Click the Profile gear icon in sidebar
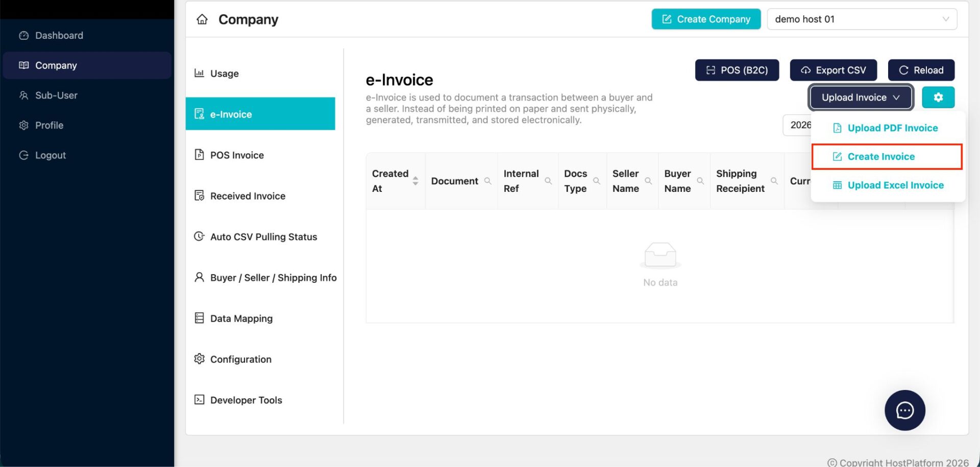Viewport: 980px width, 467px height. click(x=23, y=125)
